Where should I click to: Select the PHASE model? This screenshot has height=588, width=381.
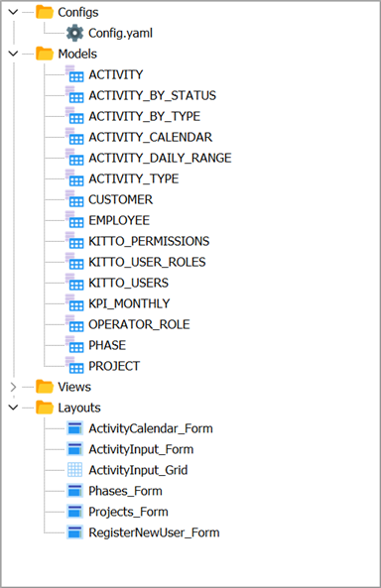107,345
